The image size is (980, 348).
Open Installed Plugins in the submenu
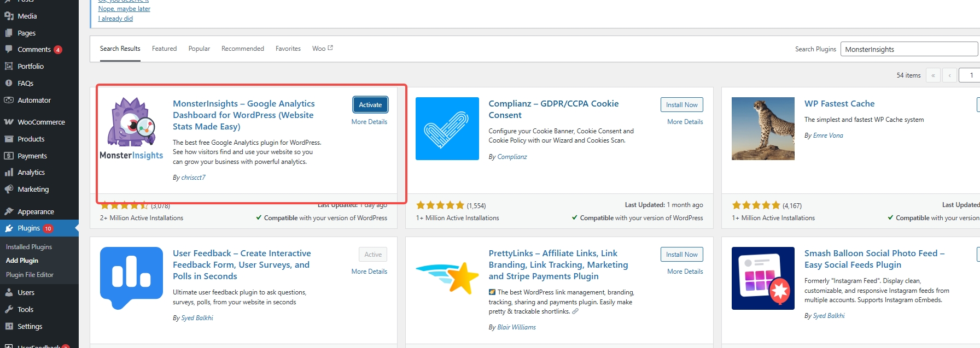coord(29,247)
